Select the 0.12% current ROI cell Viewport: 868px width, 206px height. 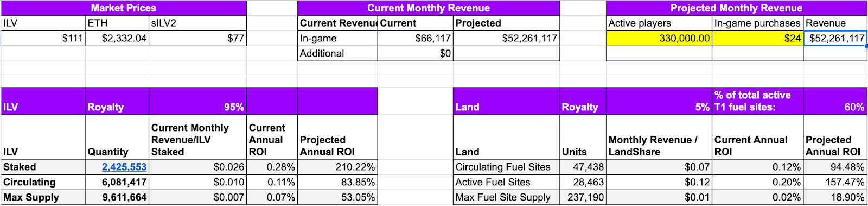coord(757,167)
